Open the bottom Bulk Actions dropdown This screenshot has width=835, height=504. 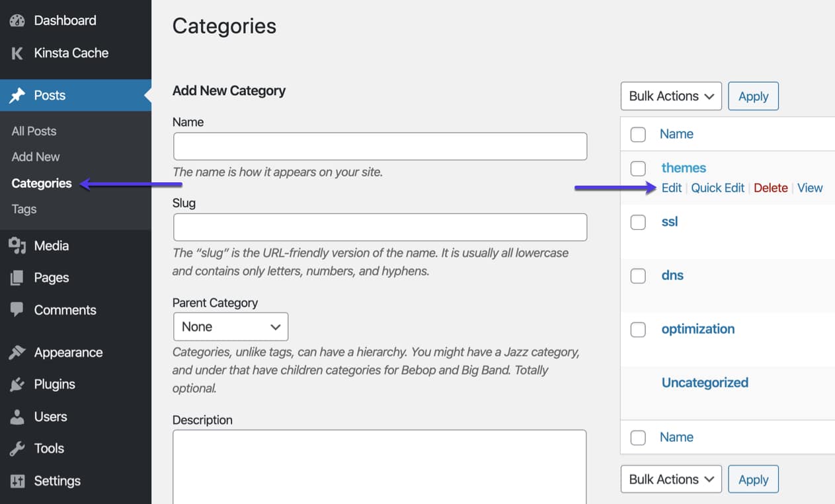pos(670,479)
